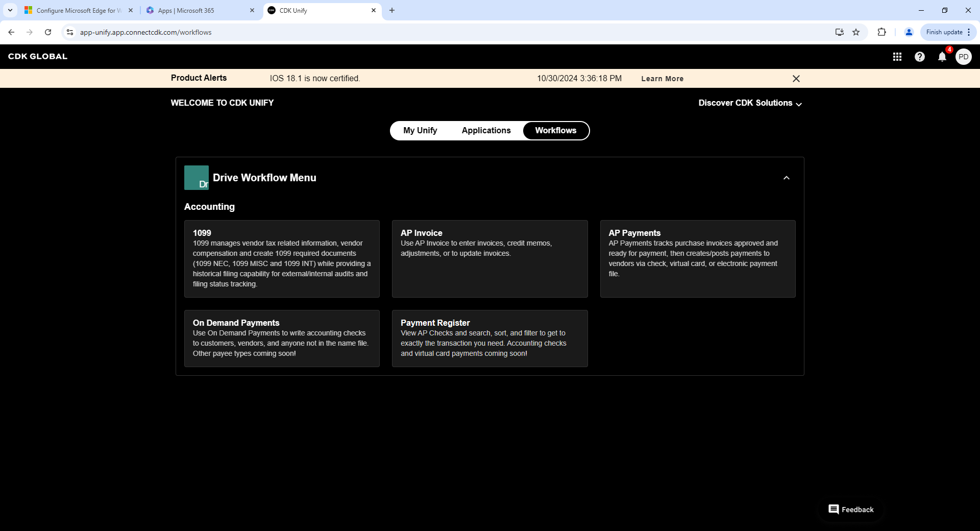
Task: Select the Workflows tab
Action: tap(556, 131)
